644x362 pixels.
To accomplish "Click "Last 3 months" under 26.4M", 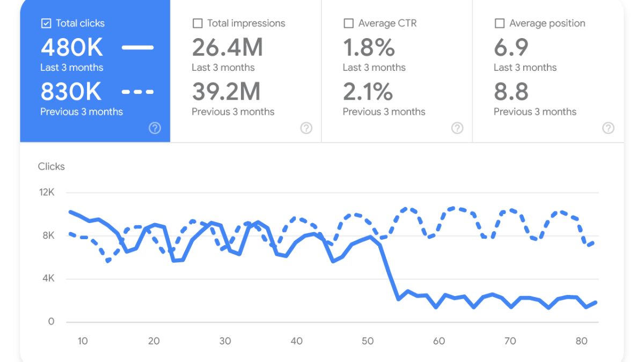I will 223,68.
